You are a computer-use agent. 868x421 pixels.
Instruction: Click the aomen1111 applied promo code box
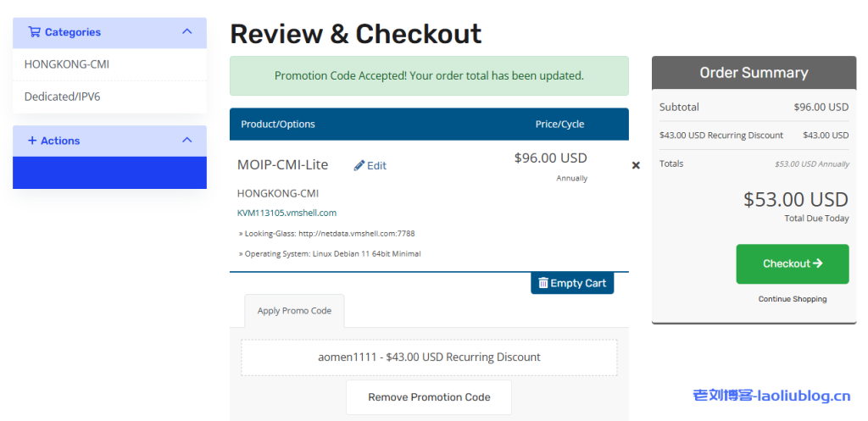pyautogui.click(x=429, y=357)
